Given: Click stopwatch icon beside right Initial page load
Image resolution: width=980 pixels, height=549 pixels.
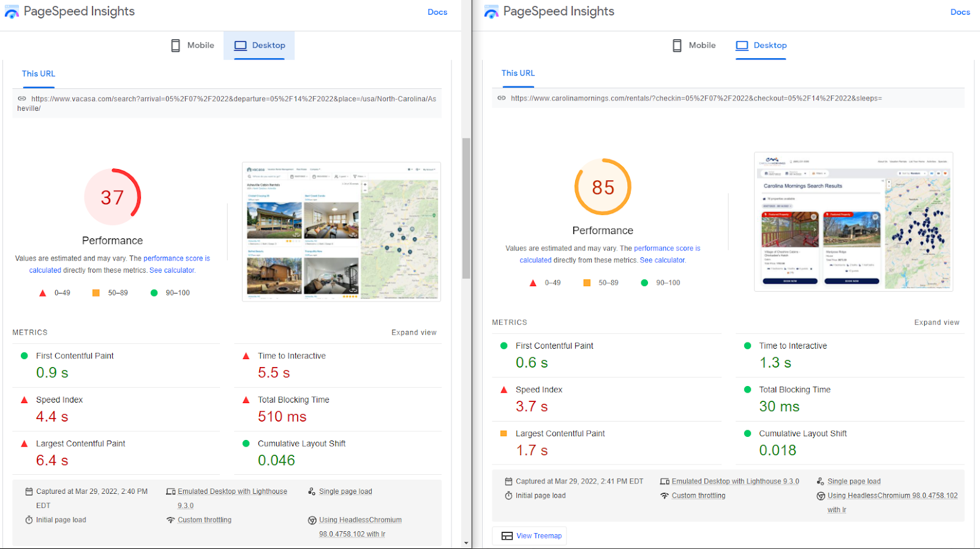Looking at the screenshot, I should point(508,496).
